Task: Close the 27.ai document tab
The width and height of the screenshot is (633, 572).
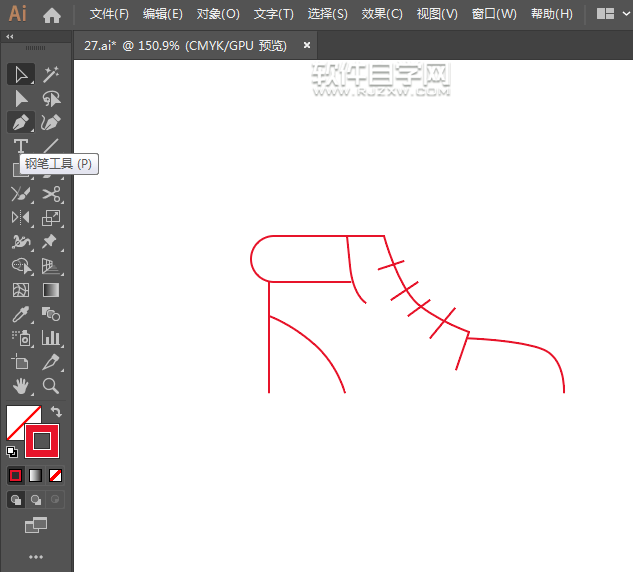Action: click(x=306, y=45)
